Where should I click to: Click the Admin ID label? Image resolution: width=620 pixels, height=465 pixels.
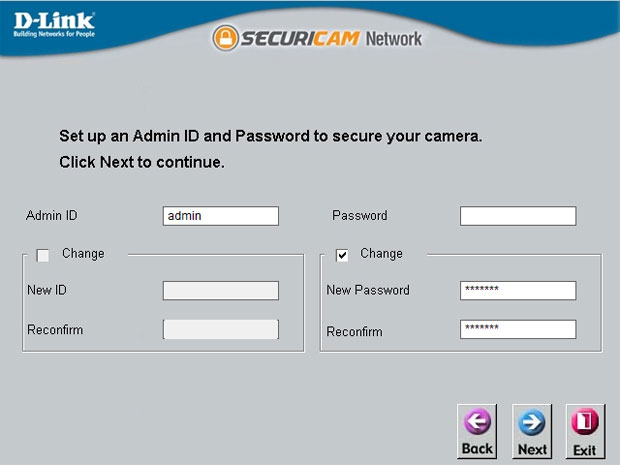[x=52, y=215]
